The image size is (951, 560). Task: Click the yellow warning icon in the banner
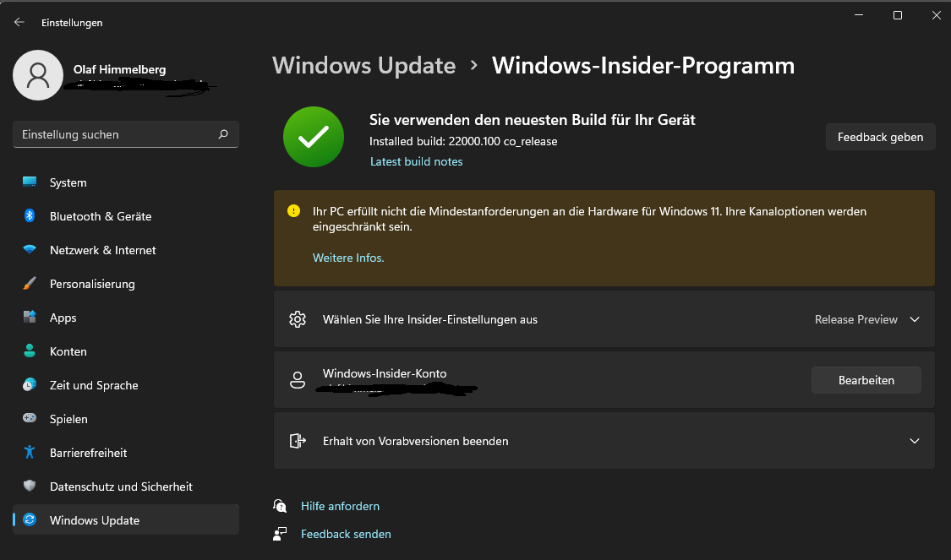coord(293,211)
